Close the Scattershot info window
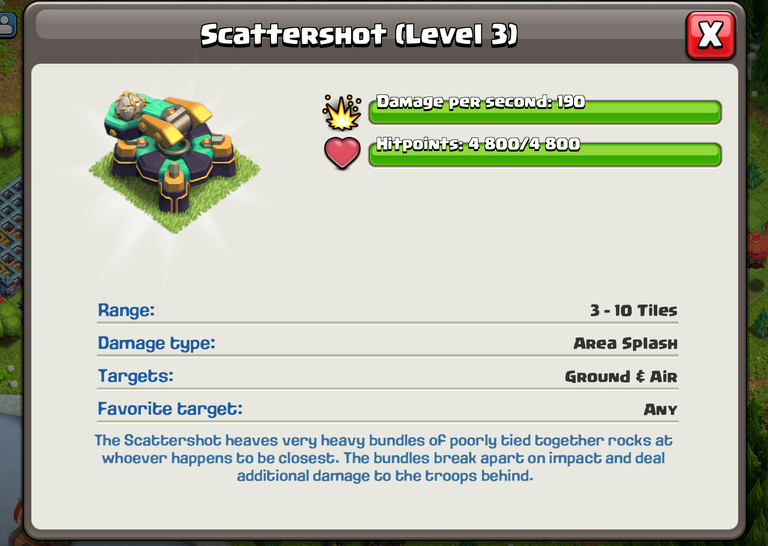Screen dimensions: 768x546 click(x=710, y=35)
